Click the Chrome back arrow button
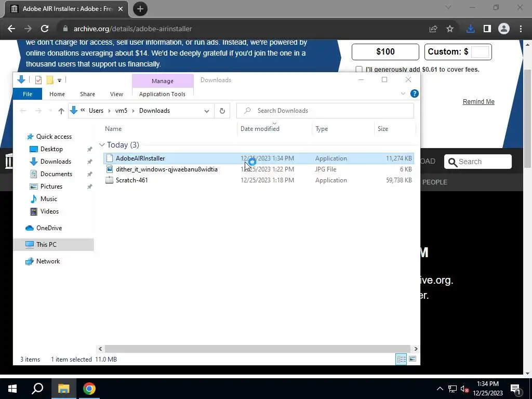 [11, 29]
